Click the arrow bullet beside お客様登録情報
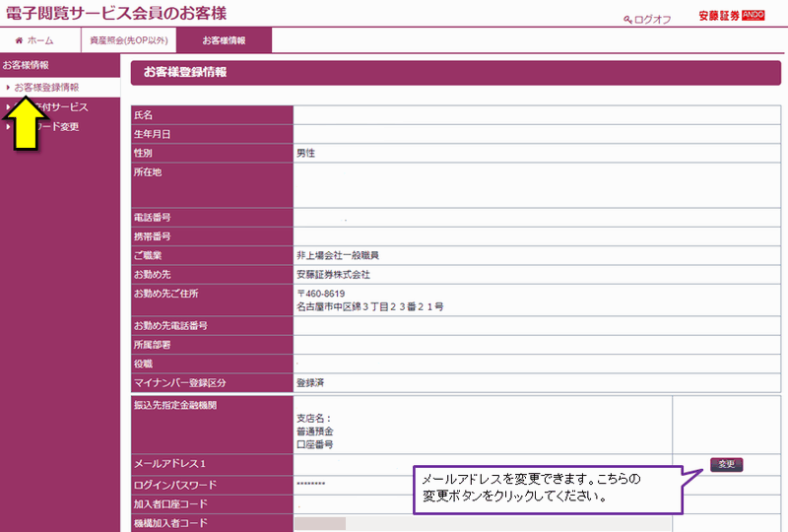This screenshot has height=532, width=788. tap(8, 88)
